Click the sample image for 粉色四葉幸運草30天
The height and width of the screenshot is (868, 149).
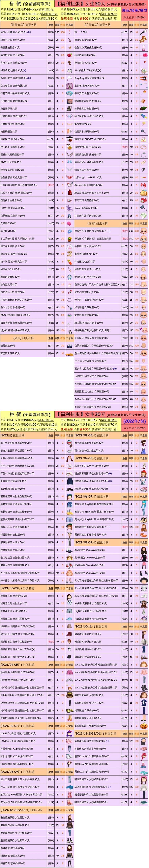pos(143,55)
